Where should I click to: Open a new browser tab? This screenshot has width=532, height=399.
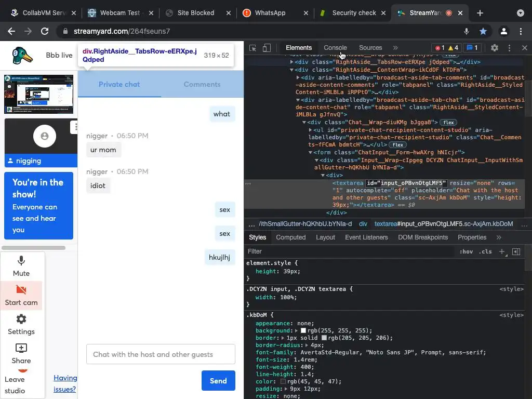[x=480, y=13]
